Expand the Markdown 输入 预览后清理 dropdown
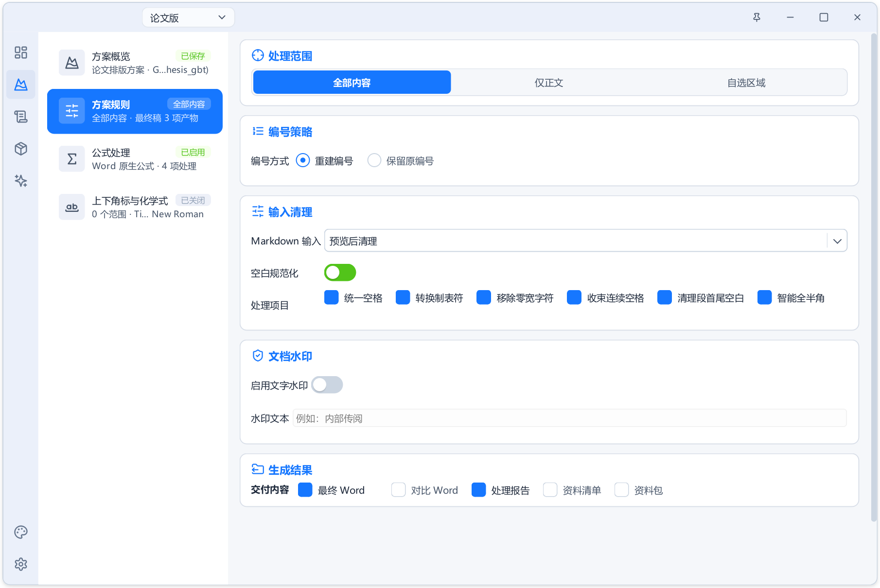 pos(585,241)
